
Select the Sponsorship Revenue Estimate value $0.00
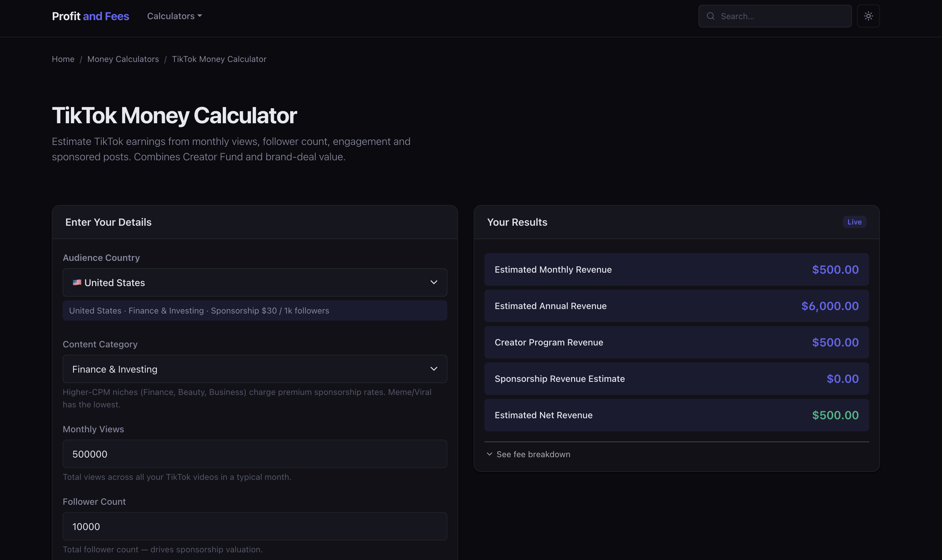click(x=842, y=378)
